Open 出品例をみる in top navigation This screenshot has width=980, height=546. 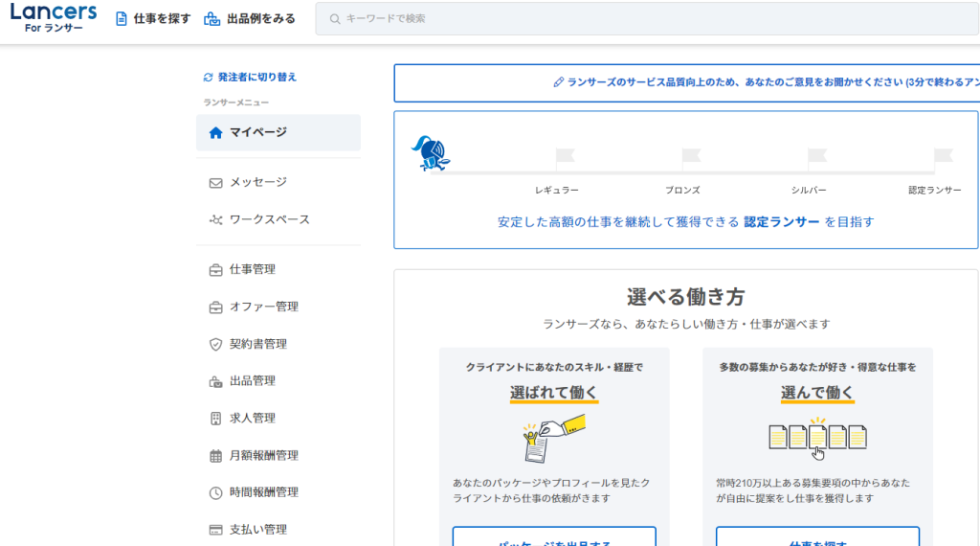(x=250, y=19)
